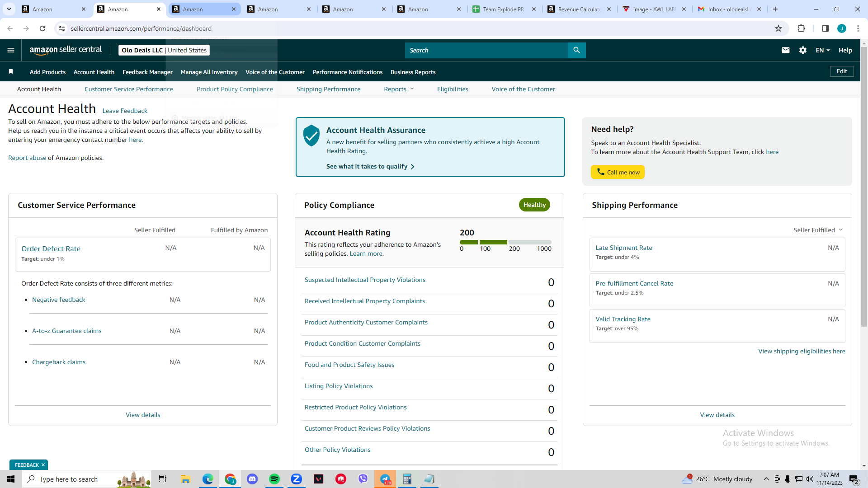Open the Eligibilities tab
Image resolution: width=868 pixels, height=488 pixels.
[453, 89]
